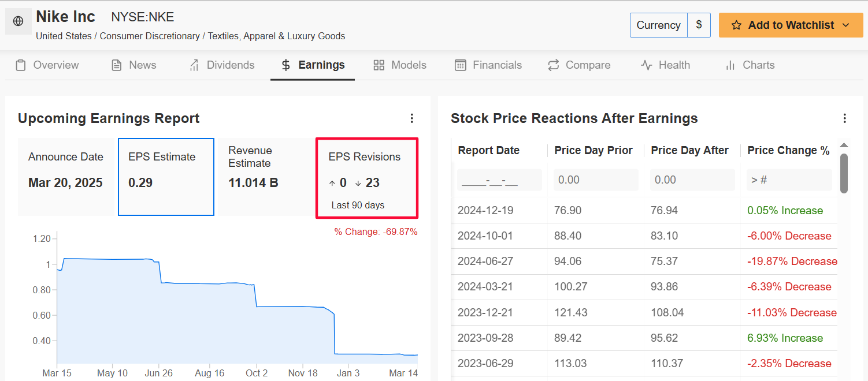Open the Charts tab
The image size is (868, 381).
[750, 65]
